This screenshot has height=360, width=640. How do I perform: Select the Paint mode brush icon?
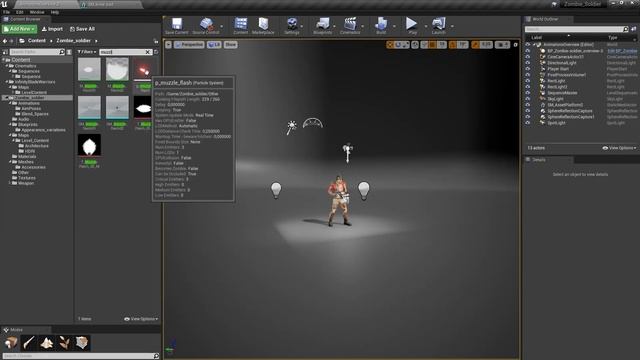(x=29, y=342)
